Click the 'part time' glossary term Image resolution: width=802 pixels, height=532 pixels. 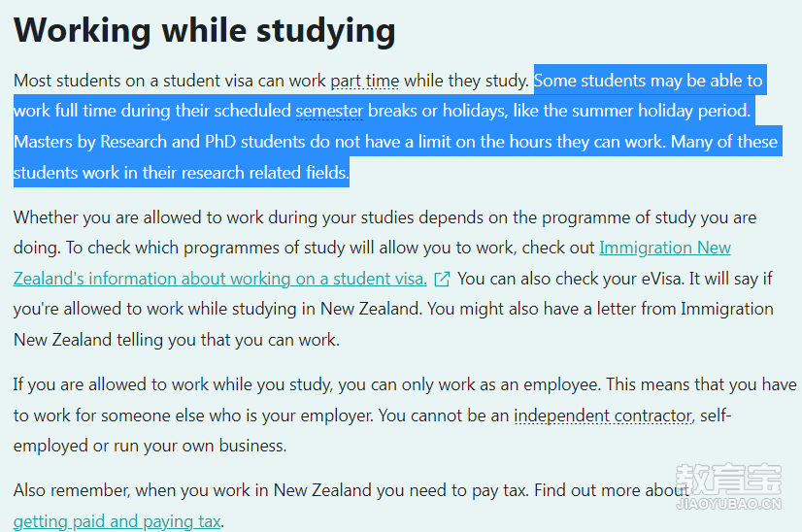365,81
